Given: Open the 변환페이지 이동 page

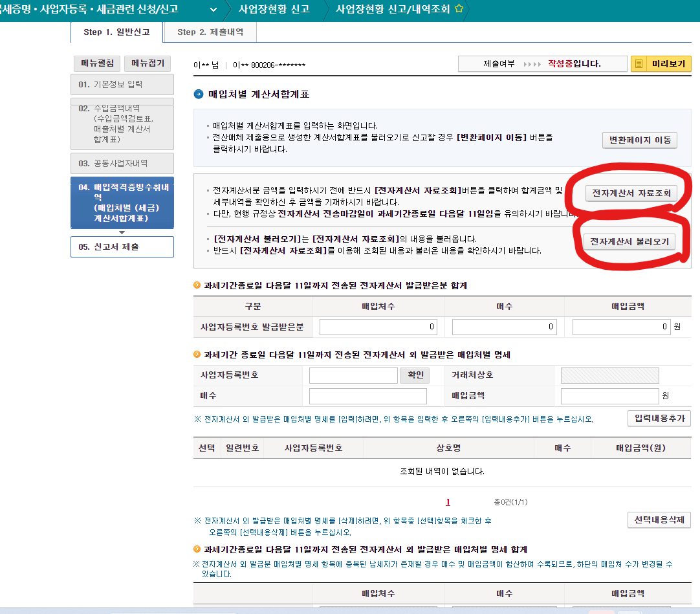Looking at the screenshot, I should click(639, 140).
